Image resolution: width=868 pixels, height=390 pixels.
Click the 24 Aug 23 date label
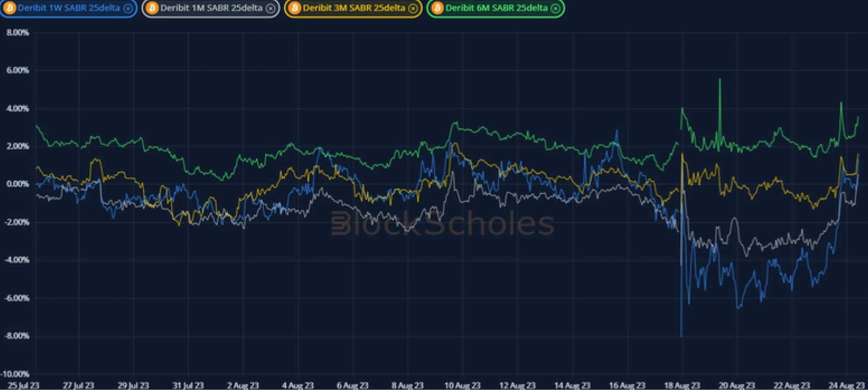(847, 385)
